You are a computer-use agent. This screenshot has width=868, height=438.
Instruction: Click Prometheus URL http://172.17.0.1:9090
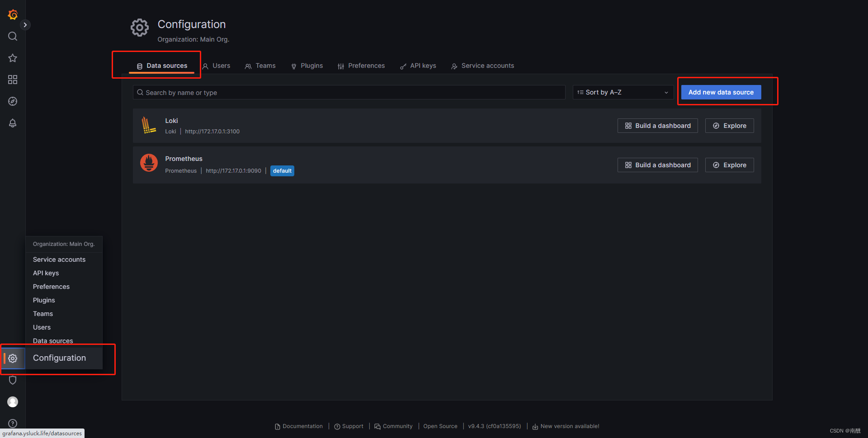pyautogui.click(x=233, y=171)
